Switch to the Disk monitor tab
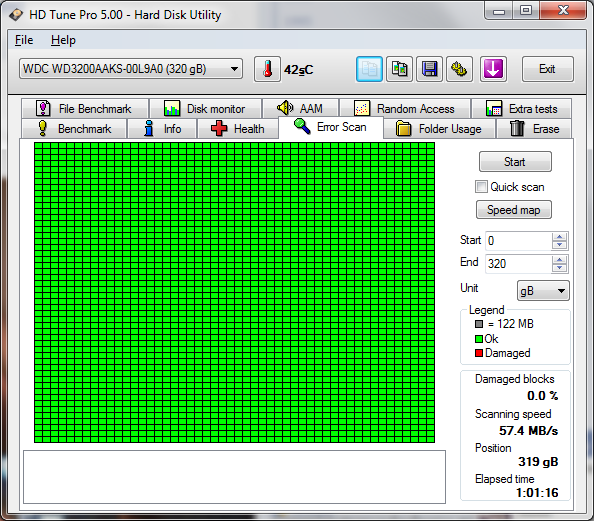Viewport: 594px width, 521px height. 205,109
